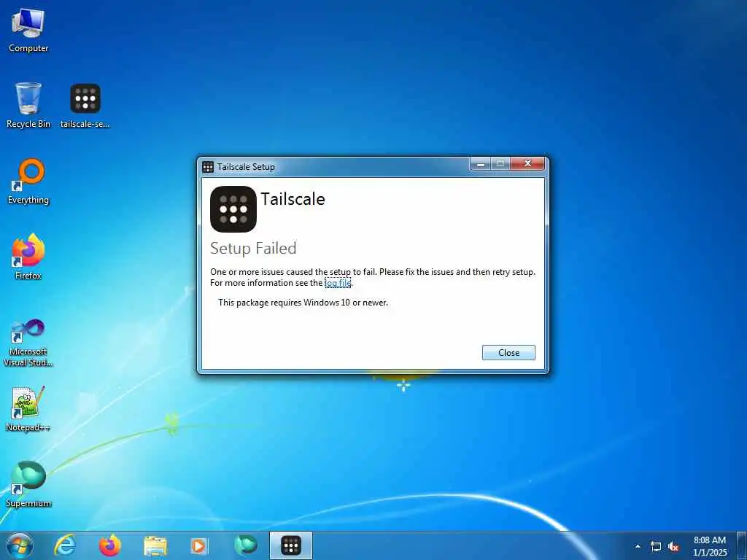Click the Tailscale product name heading
Image resolution: width=747 pixels, height=560 pixels.
coord(293,199)
